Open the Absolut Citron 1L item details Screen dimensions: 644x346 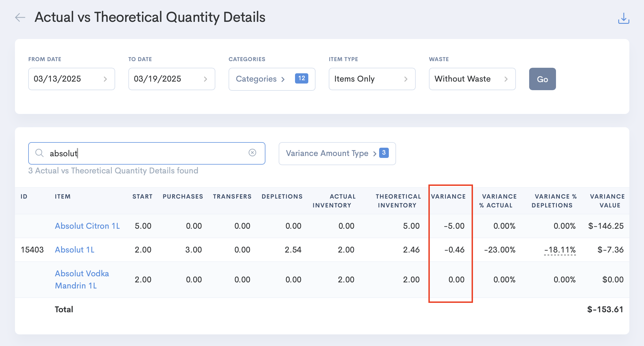pos(87,226)
